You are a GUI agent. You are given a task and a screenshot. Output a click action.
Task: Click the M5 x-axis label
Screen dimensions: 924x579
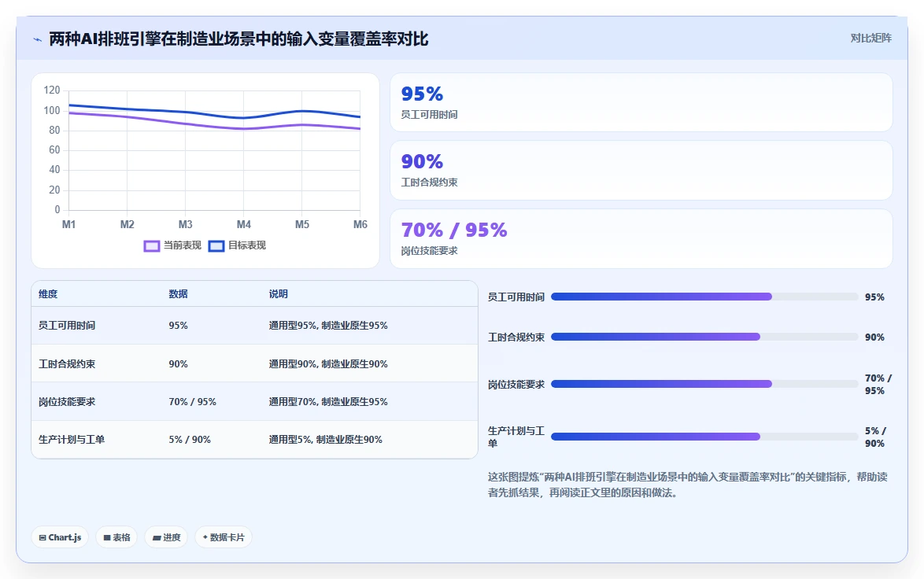pyautogui.click(x=302, y=224)
